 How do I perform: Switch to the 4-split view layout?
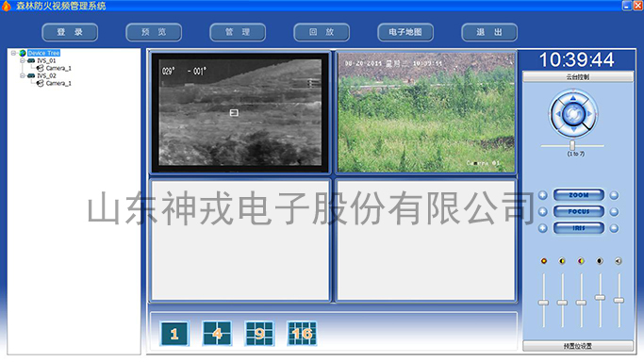[217, 334]
